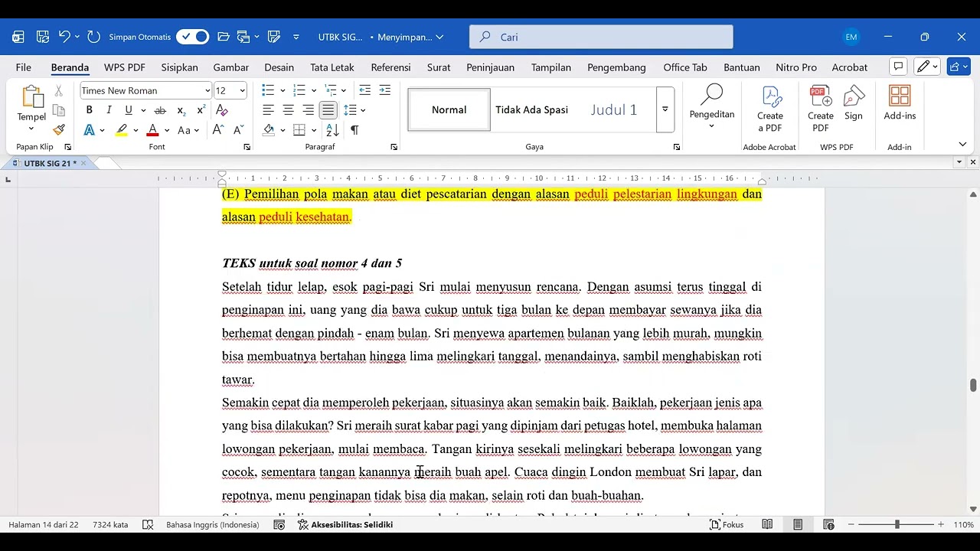Apply strikethrough formatting
Viewport: 980px width, 551px height.
tap(160, 110)
